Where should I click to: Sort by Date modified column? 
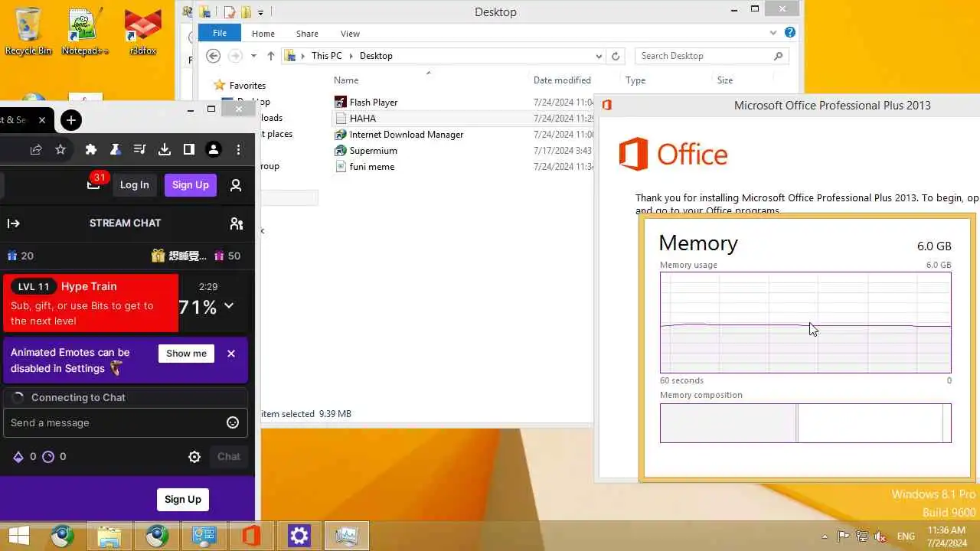click(562, 80)
